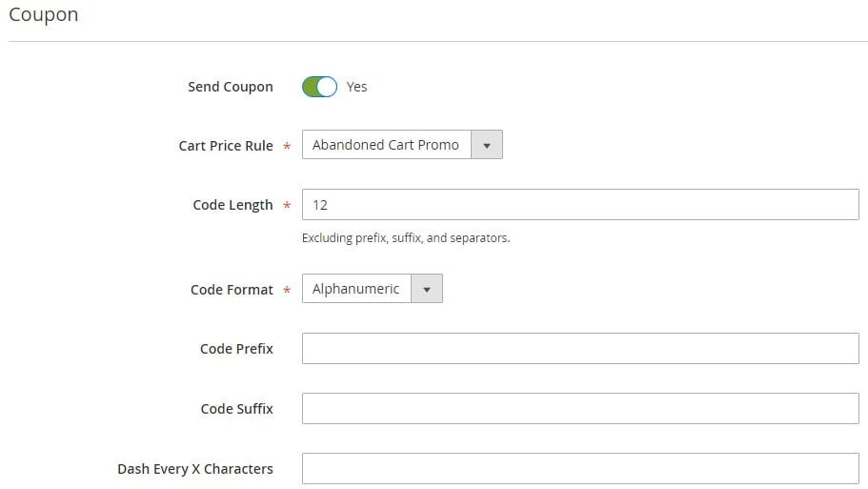The height and width of the screenshot is (489, 868).
Task: Open the Cart Price Rule dropdown arrow
Action: click(x=487, y=145)
